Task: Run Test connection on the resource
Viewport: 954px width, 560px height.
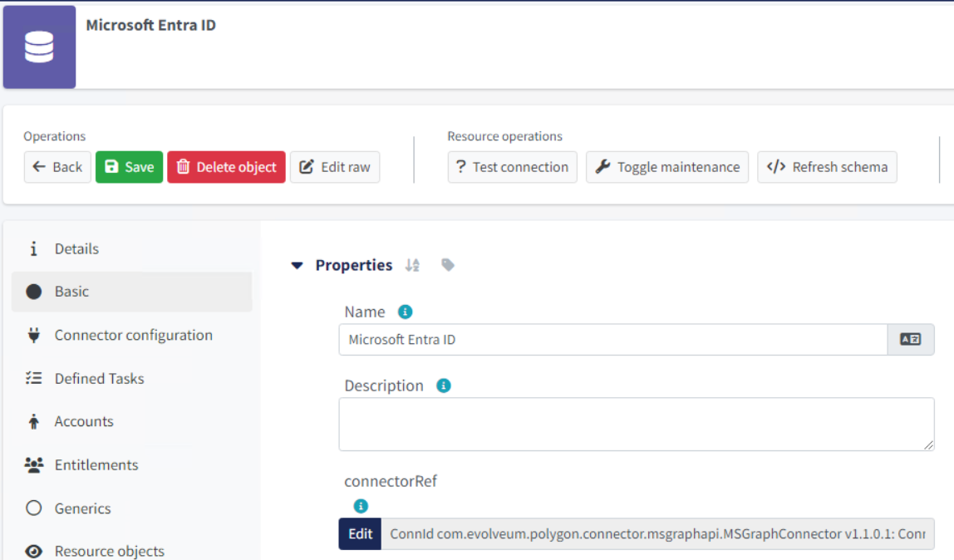Action: coord(512,167)
